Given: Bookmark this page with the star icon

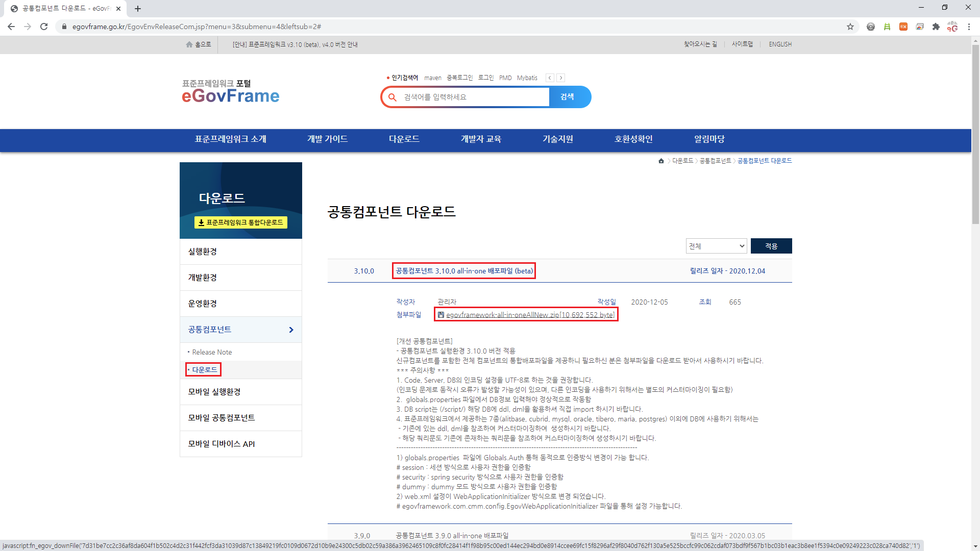Looking at the screenshot, I should point(850,27).
